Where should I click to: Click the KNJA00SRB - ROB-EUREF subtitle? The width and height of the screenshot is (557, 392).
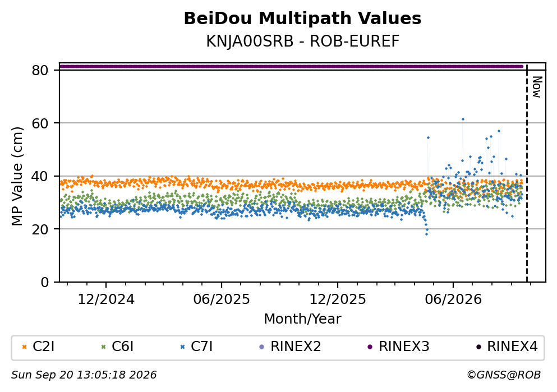pos(303,41)
